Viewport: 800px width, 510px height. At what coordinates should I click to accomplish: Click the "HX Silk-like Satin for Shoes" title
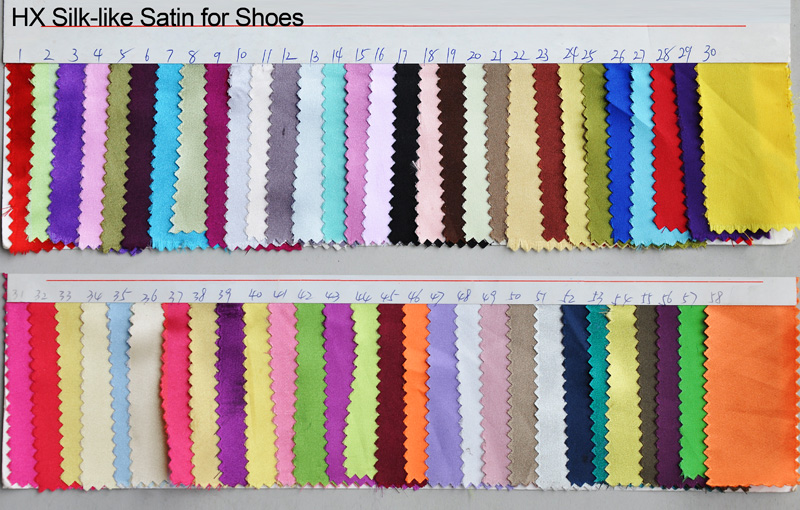[x=157, y=17]
